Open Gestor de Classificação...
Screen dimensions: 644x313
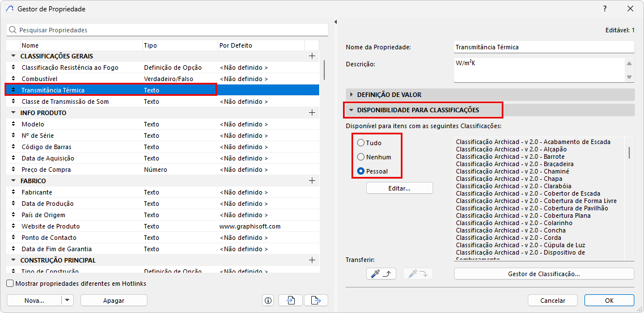pyautogui.click(x=544, y=273)
